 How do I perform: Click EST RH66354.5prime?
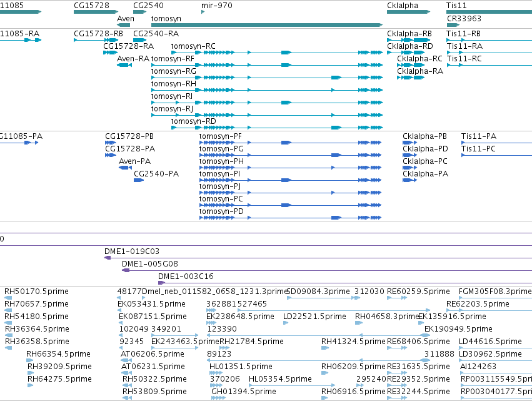[58, 354]
